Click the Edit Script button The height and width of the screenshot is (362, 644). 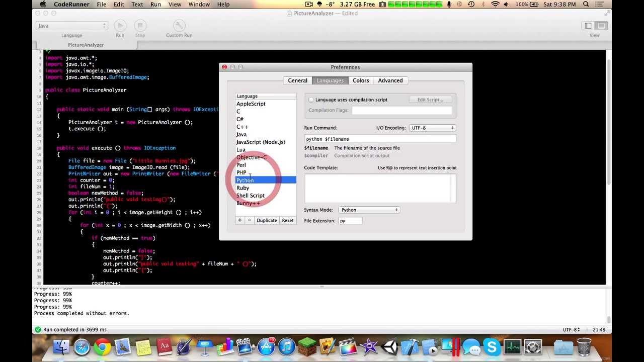point(430,100)
